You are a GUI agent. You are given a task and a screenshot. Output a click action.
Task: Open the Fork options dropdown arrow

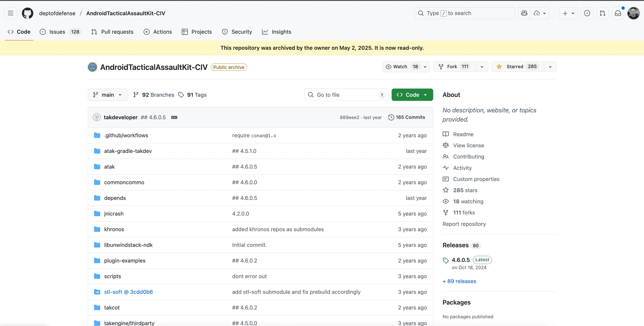click(482, 67)
